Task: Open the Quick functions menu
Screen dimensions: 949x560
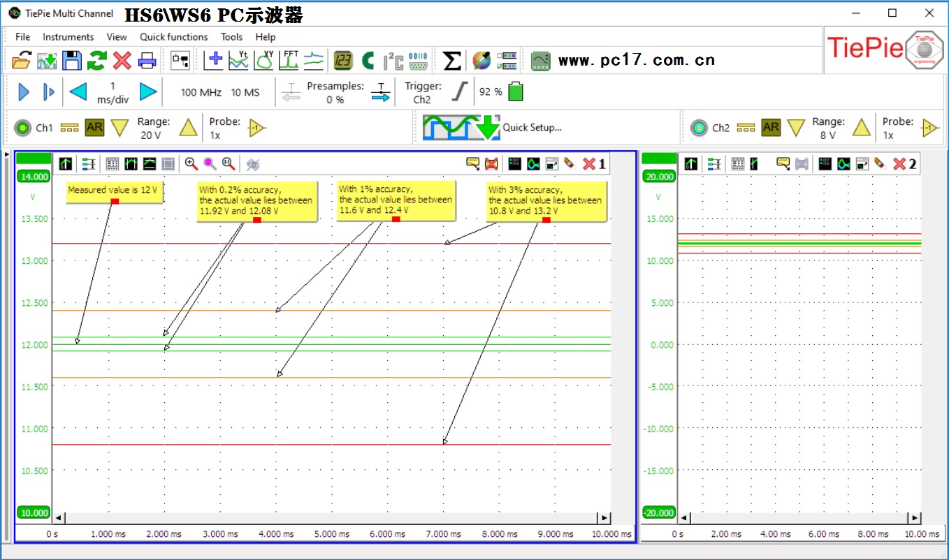Action: point(173,37)
